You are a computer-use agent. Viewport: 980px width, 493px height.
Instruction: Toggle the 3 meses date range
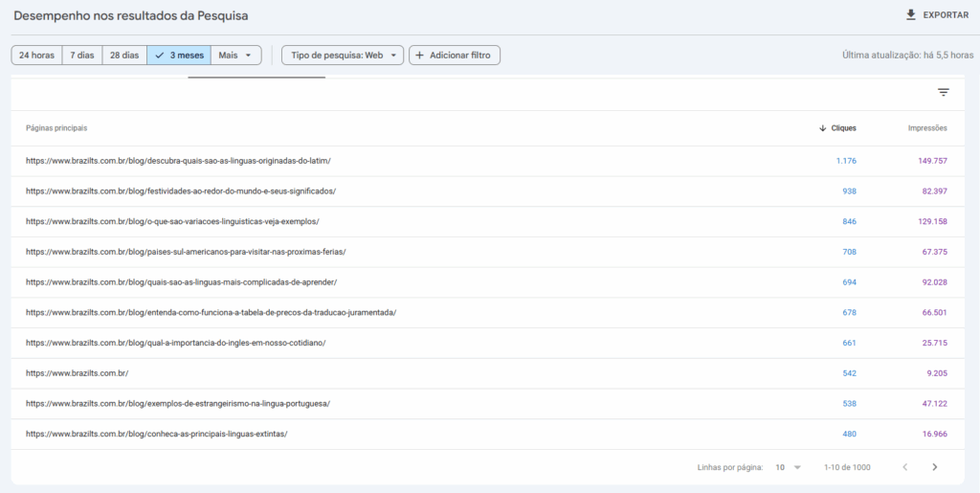pyautogui.click(x=178, y=56)
